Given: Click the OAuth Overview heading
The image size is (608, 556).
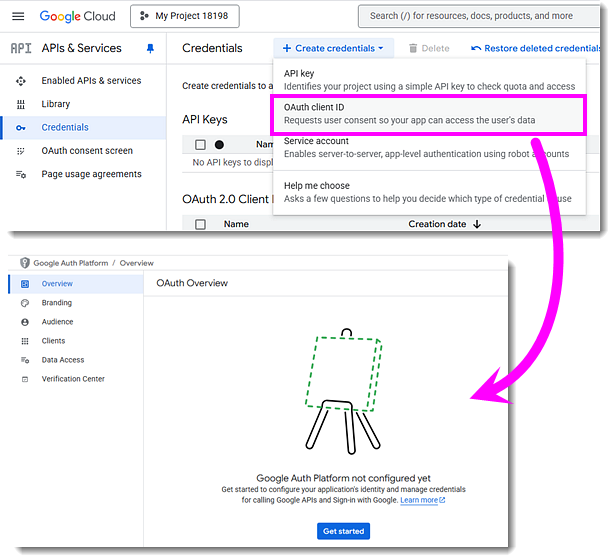Looking at the screenshot, I should tap(192, 283).
